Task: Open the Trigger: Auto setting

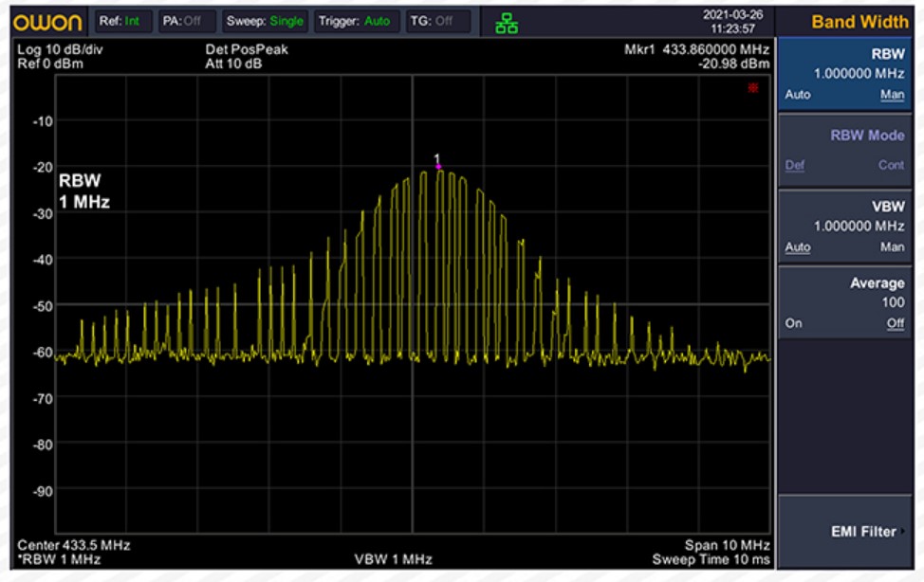Action: pos(357,21)
